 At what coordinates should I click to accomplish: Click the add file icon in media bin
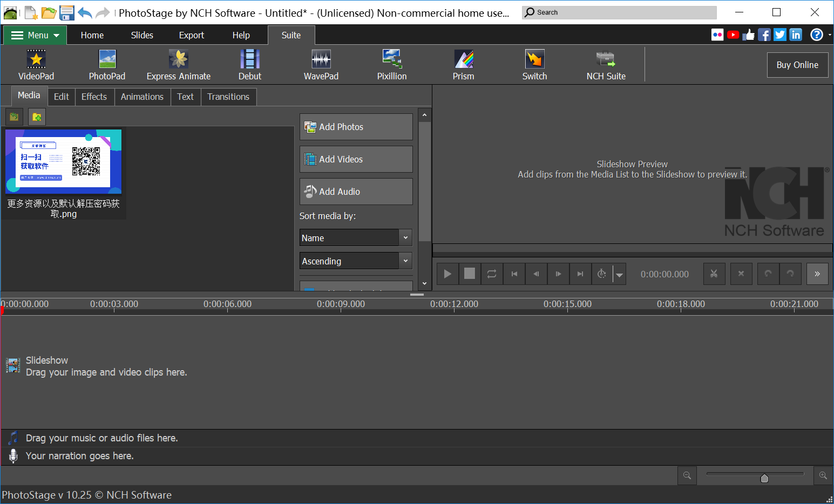(14, 117)
